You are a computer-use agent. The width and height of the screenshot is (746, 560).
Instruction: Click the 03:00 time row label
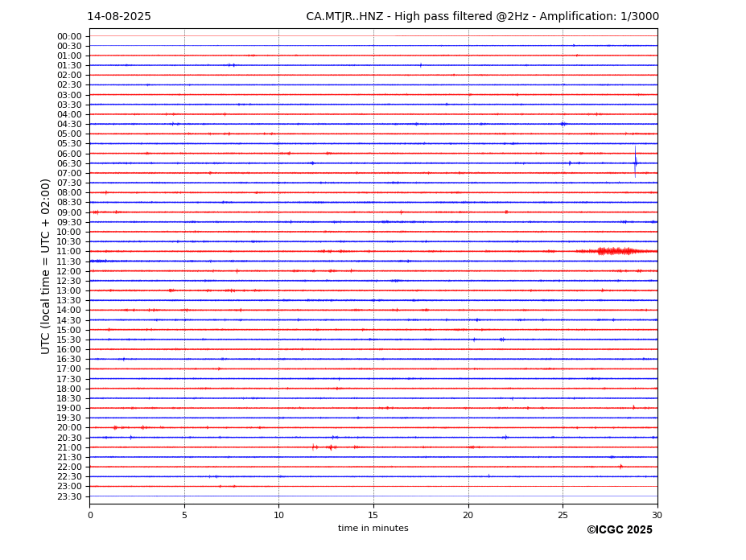click(69, 95)
